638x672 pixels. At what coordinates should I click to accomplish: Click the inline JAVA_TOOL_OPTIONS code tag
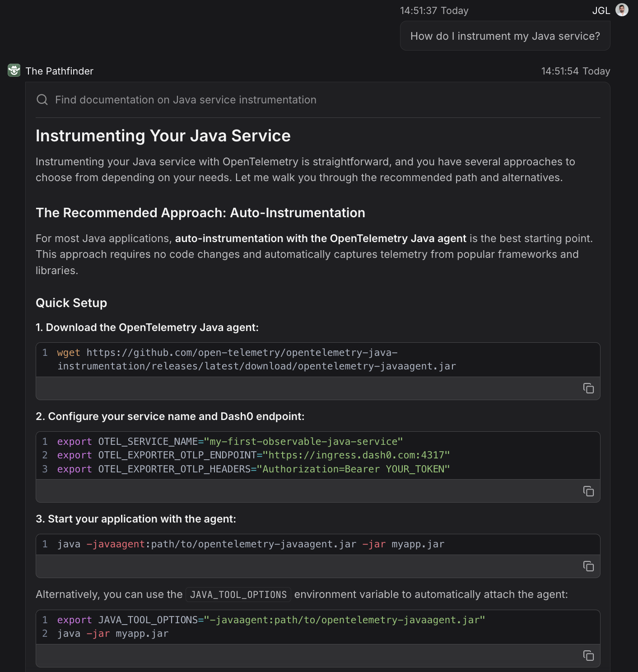pyautogui.click(x=238, y=595)
